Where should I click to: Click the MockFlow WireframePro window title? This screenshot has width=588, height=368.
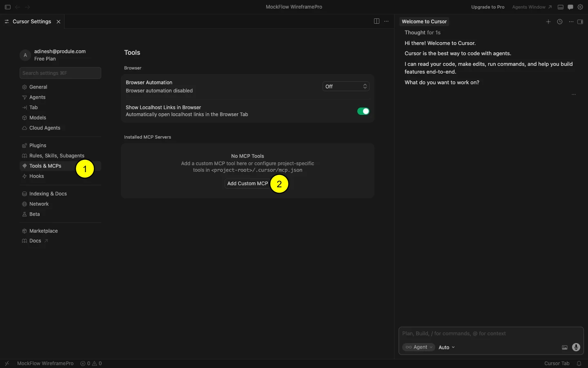(294, 7)
